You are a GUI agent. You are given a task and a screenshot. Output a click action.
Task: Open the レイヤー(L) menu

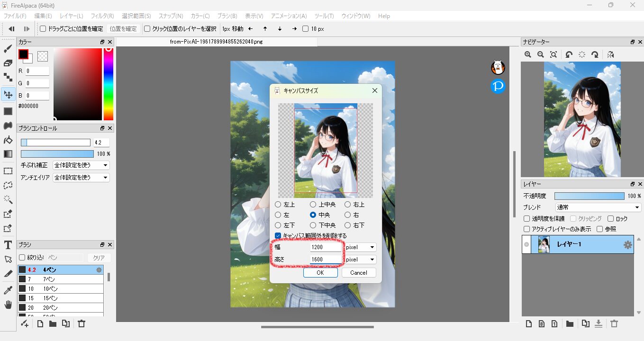tap(71, 16)
